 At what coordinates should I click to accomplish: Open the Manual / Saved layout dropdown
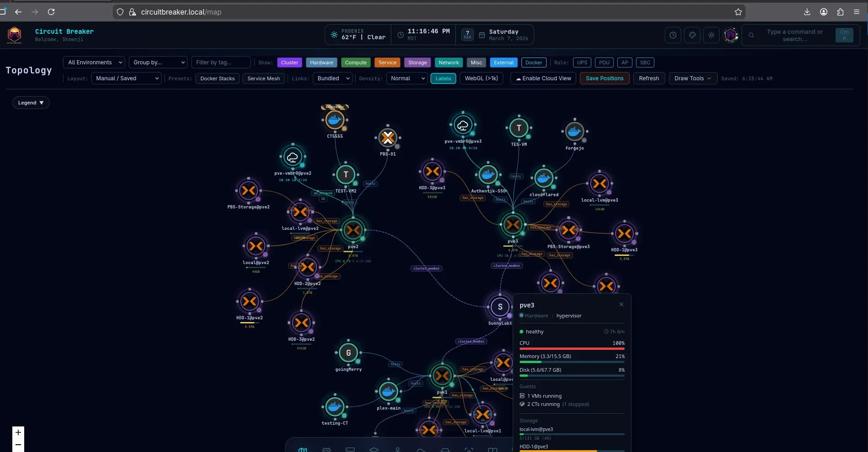[x=126, y=78]
